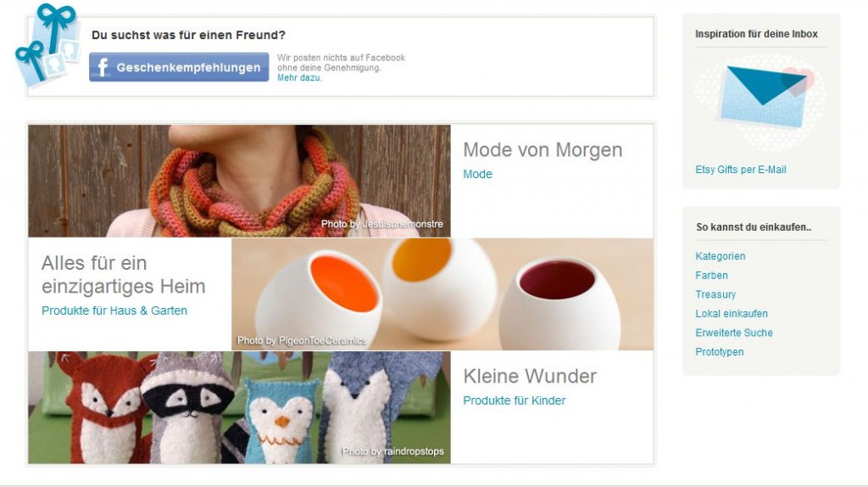Viewport: 868px width, 487px height.
Task: Click Alles für ein einzigartiges Heim heading
Action: [x=123, y=275]
